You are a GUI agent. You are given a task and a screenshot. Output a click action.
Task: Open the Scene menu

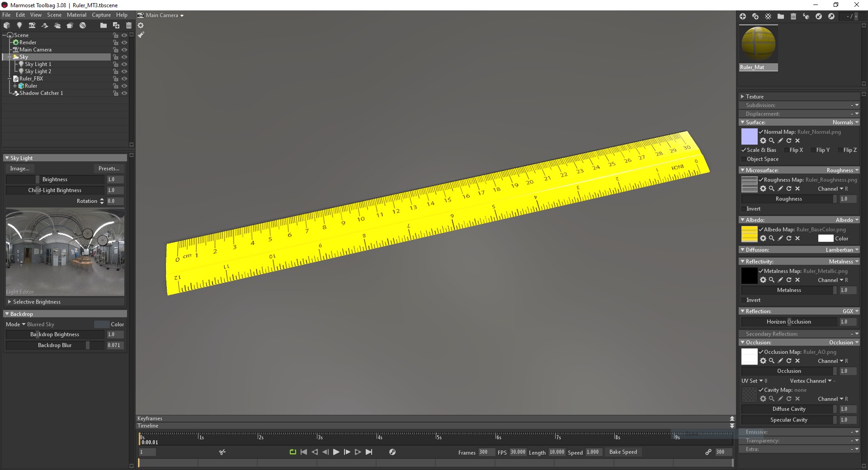(54, 15)
